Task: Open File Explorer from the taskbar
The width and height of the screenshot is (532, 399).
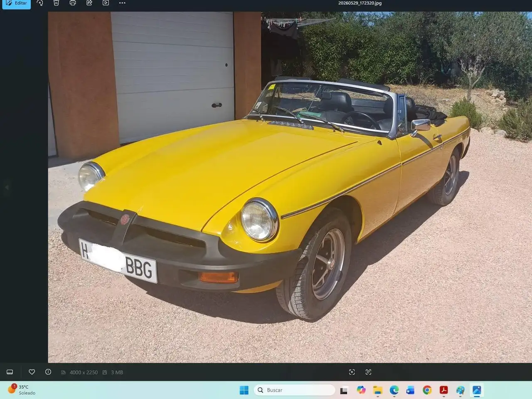Action: [x=377, y=390]
